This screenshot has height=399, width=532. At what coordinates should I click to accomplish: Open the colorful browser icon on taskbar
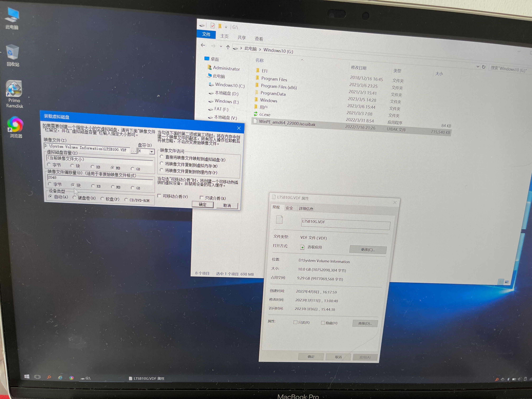71,378
